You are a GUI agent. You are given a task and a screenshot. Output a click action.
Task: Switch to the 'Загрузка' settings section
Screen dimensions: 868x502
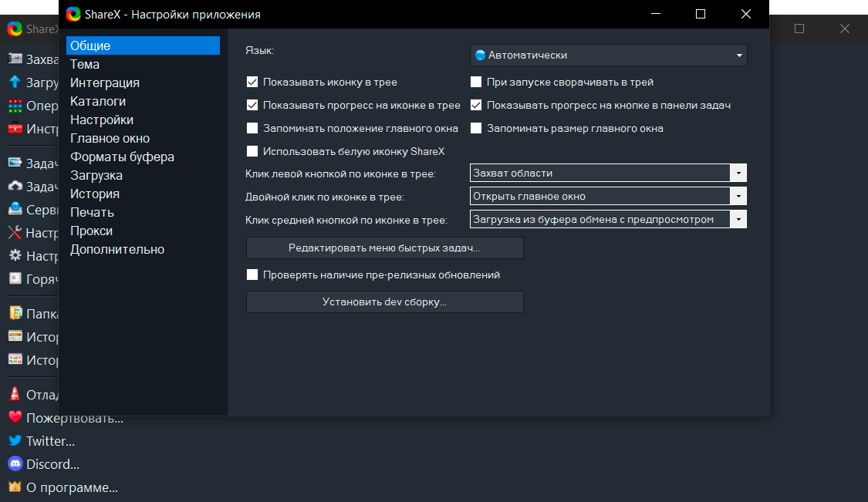pos(143,176)
